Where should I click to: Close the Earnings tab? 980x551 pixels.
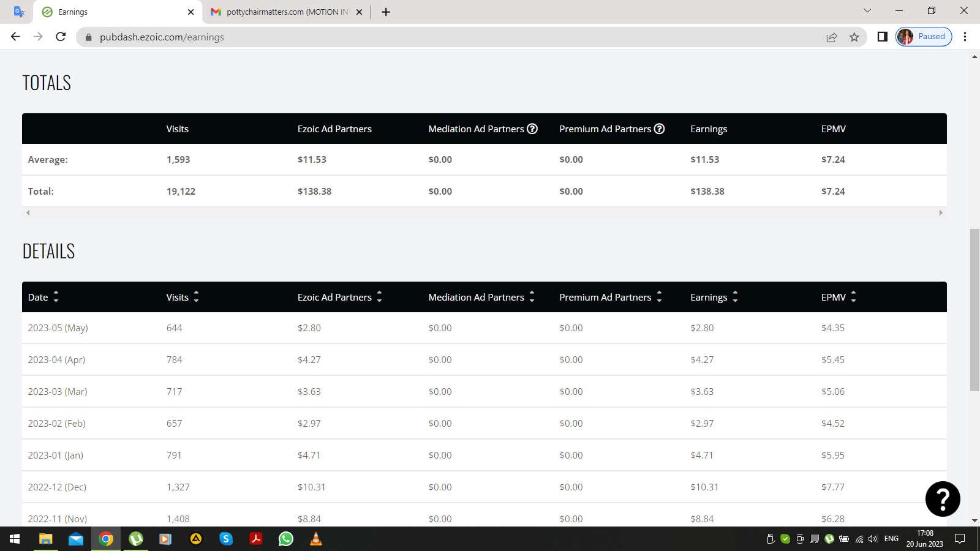pos(190,12)
